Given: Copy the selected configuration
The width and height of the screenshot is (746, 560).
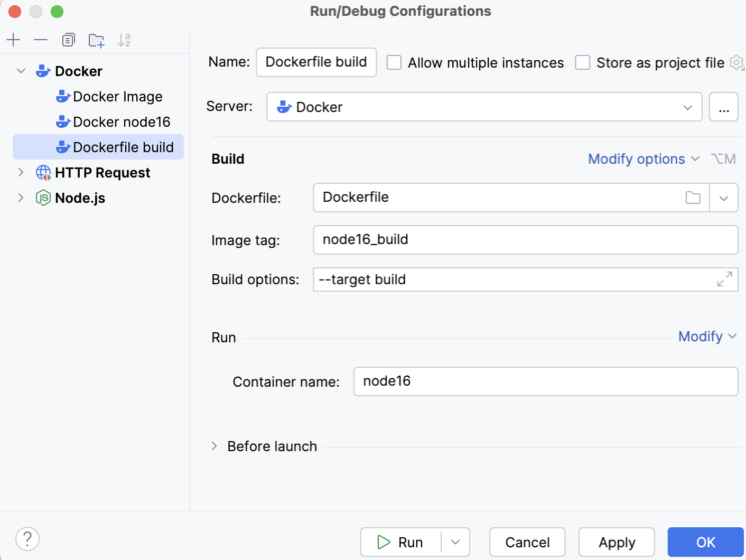Looking at the screenshot, I should [x=68, y=40].
